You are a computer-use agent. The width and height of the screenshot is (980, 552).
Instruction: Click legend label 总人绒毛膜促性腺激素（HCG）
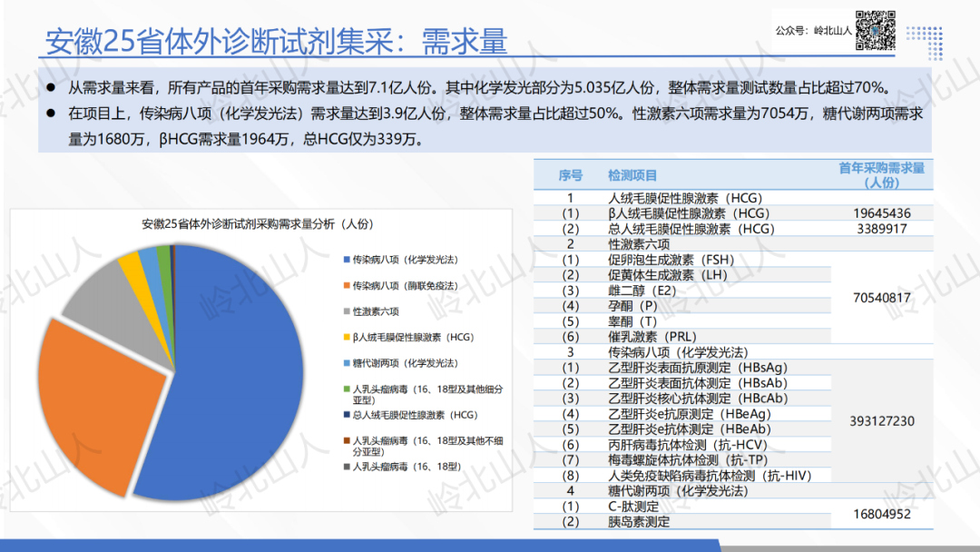pyautogui.click(x=415, y=415)
